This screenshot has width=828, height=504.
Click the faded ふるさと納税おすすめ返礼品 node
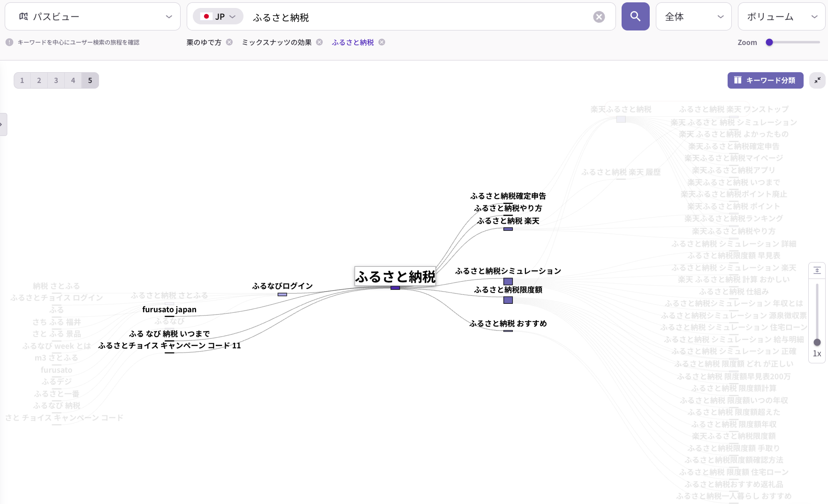pyautogui.click(x=734, y=484)
